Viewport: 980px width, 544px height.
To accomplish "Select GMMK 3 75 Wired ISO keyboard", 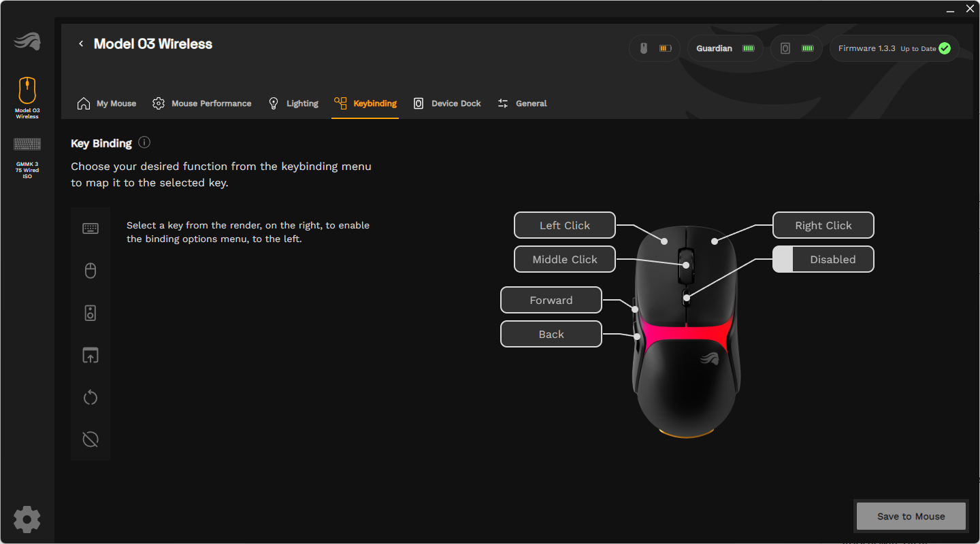I will (x=27, y=157).
